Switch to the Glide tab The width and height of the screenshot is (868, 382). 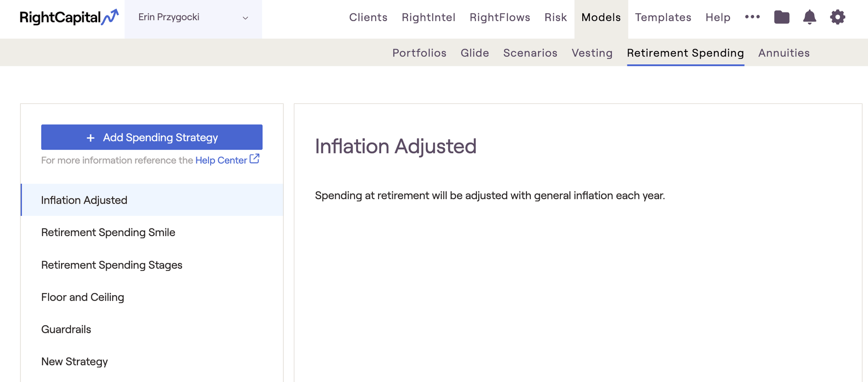475,53
